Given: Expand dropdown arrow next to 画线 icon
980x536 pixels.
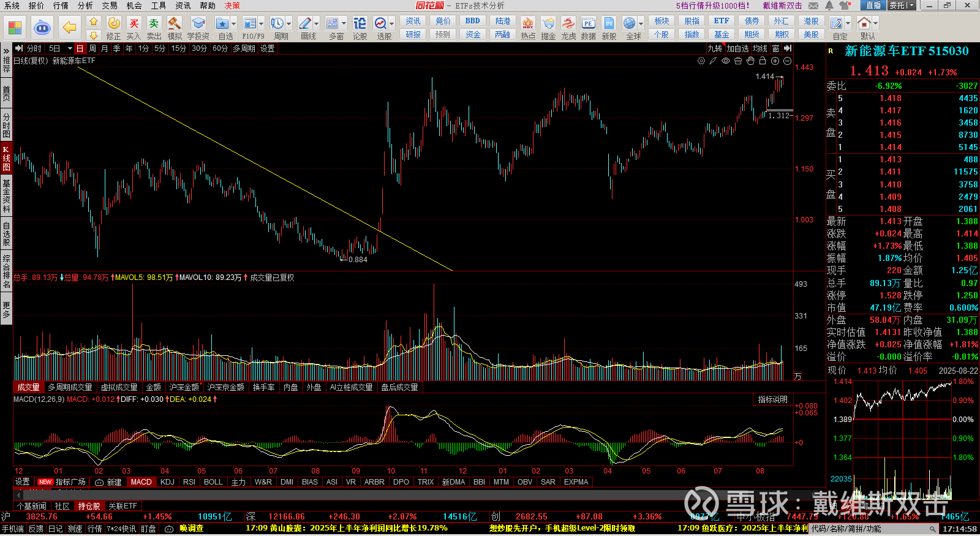Looking at the screenshot, I should pos(317,24).
